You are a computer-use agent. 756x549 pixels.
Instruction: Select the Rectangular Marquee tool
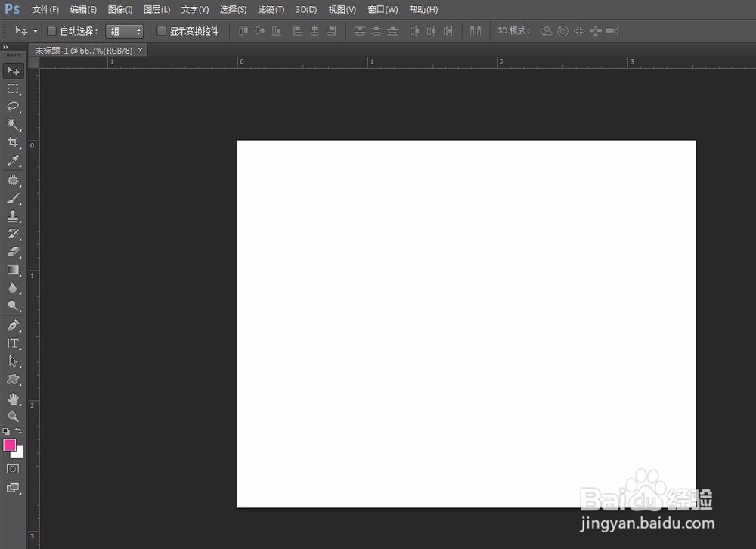13,88
